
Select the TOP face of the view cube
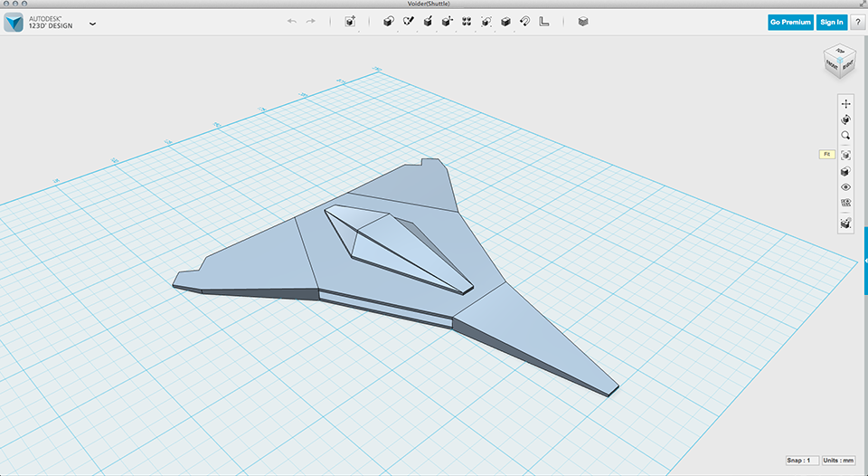point(840,51)
